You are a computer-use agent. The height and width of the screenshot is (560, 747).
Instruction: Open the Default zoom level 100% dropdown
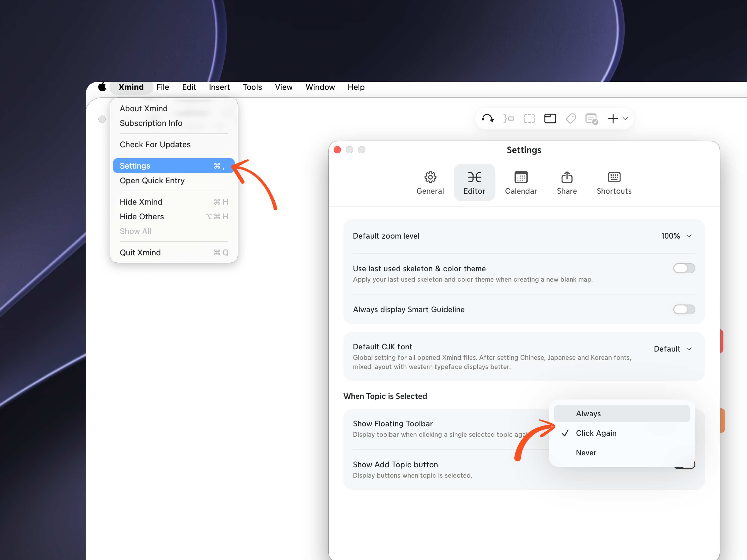pyautogui.click(x=676, y=236)
